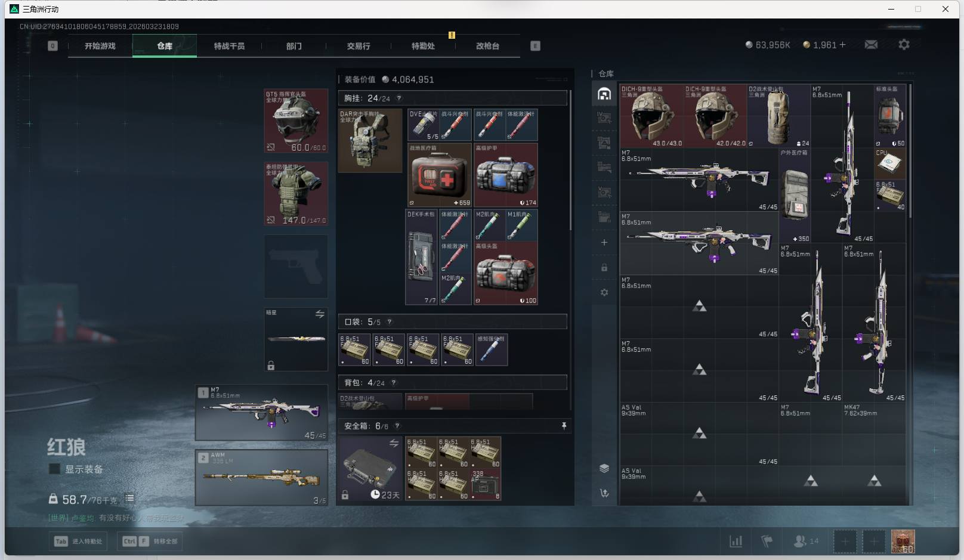Click the help icon beside 口袋: 5/5
This screenshot has width=964, height=560.
point(389,322)
